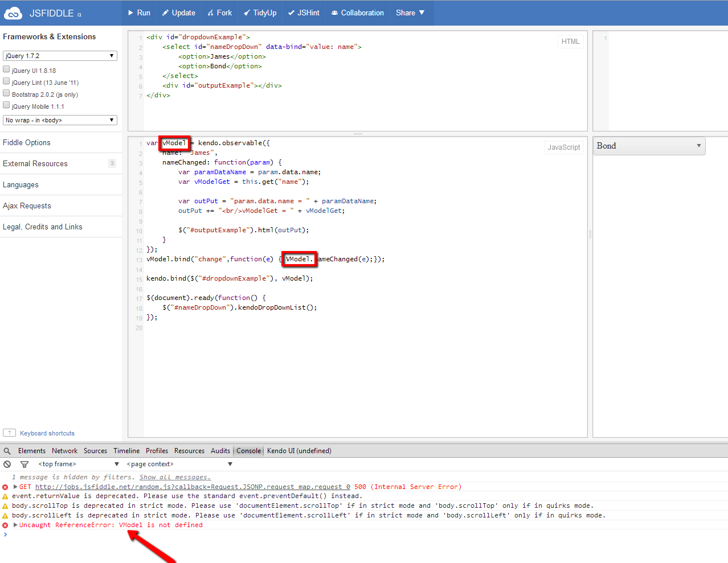The image size is (728, 563).
Task: Open the Audits tab
Action: 220,451
